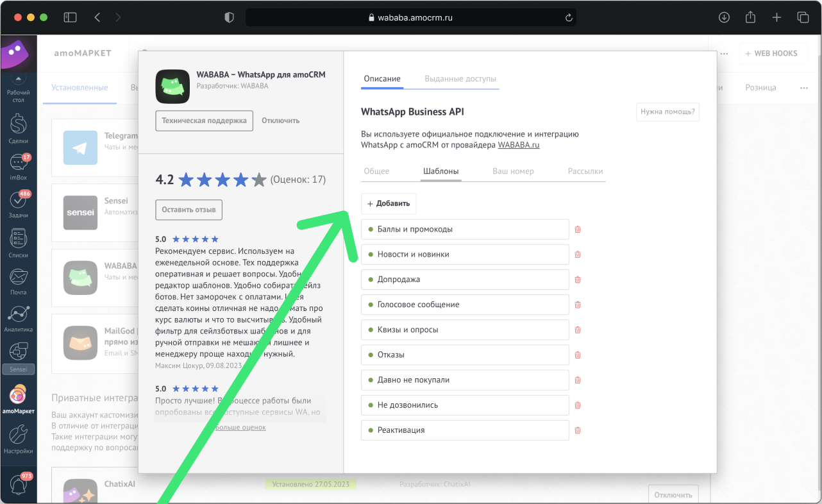The height and width of the screenshot is (504, 822).
Task: Switch to Описание tab
Action: click(x=382, y=79)
